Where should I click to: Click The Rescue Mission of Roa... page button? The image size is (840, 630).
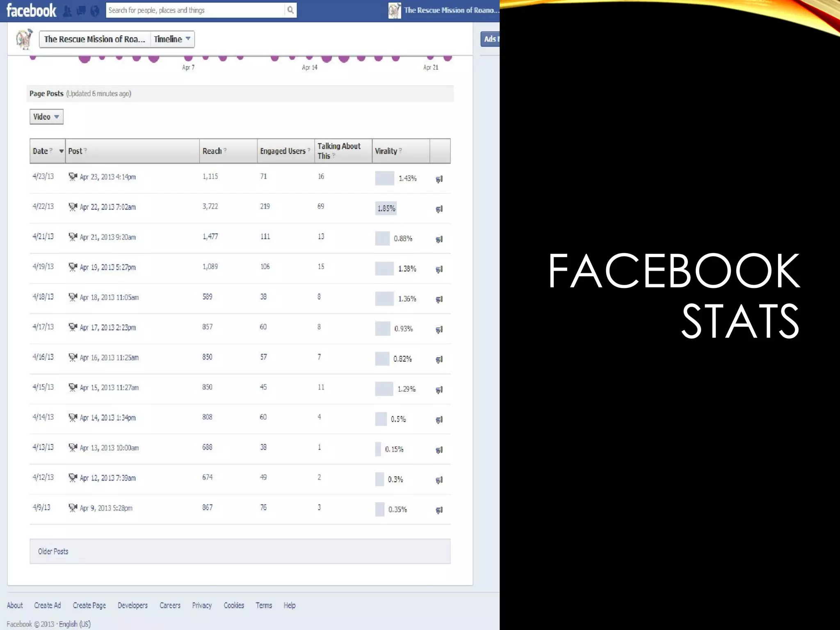pyautogui.click(x=95, y=39)
